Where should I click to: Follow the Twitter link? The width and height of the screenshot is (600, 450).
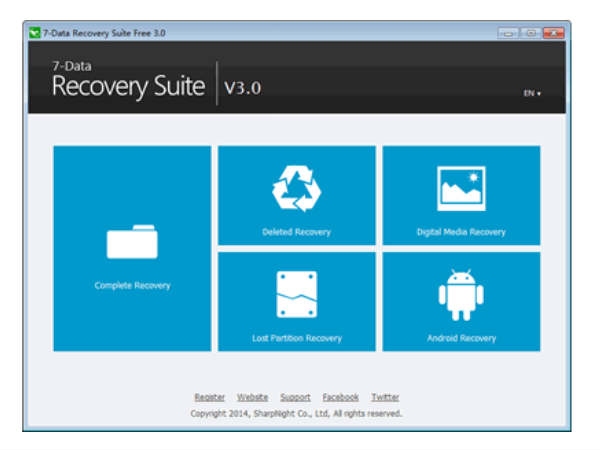pyautogui.click(x=385, y=397)
